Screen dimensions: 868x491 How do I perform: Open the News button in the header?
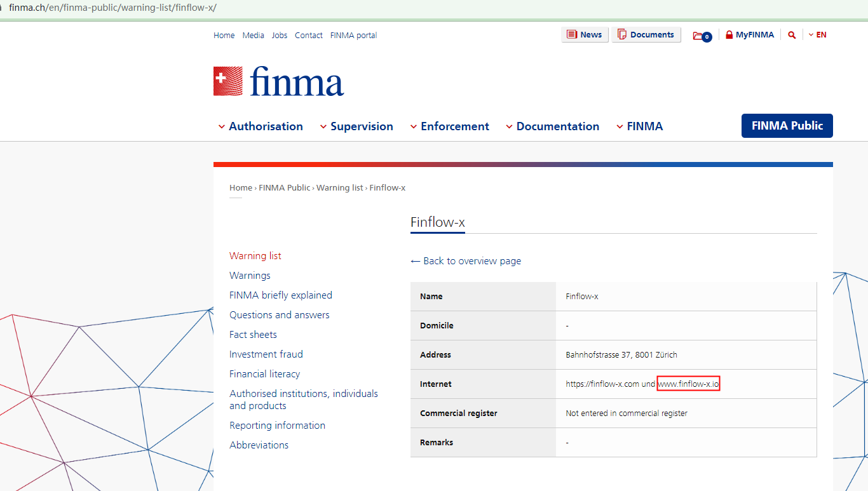click(x=585, y=35)
